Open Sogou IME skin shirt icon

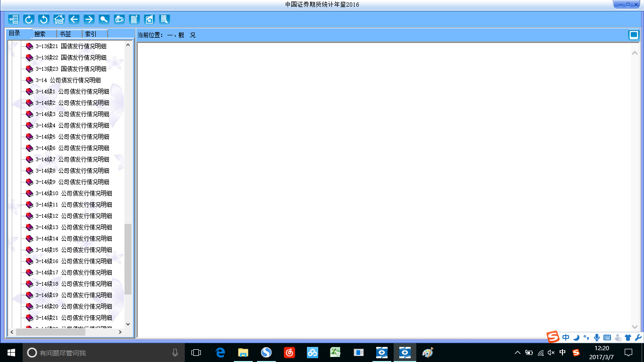(628, 337)
